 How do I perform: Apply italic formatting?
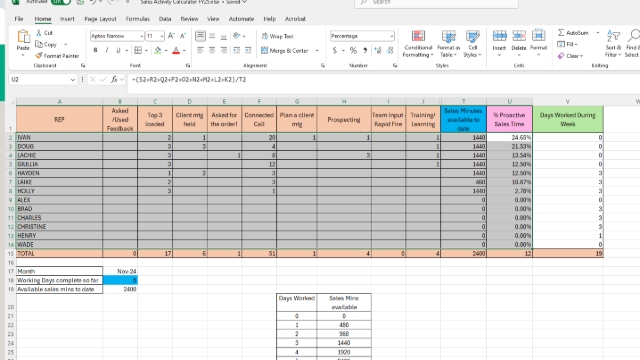(x=107, y=50)
